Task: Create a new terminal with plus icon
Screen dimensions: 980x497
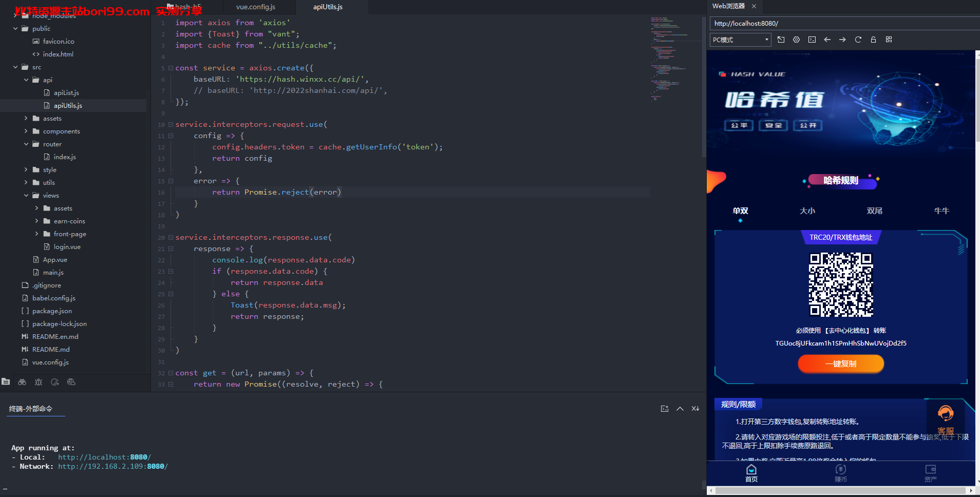Action: (665, 409)
